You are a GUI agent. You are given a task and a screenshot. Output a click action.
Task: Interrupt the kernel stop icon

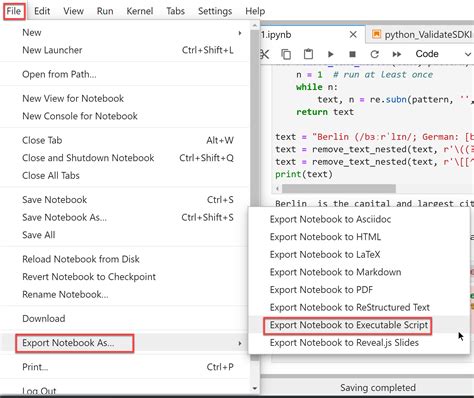[x=352, y=54]
